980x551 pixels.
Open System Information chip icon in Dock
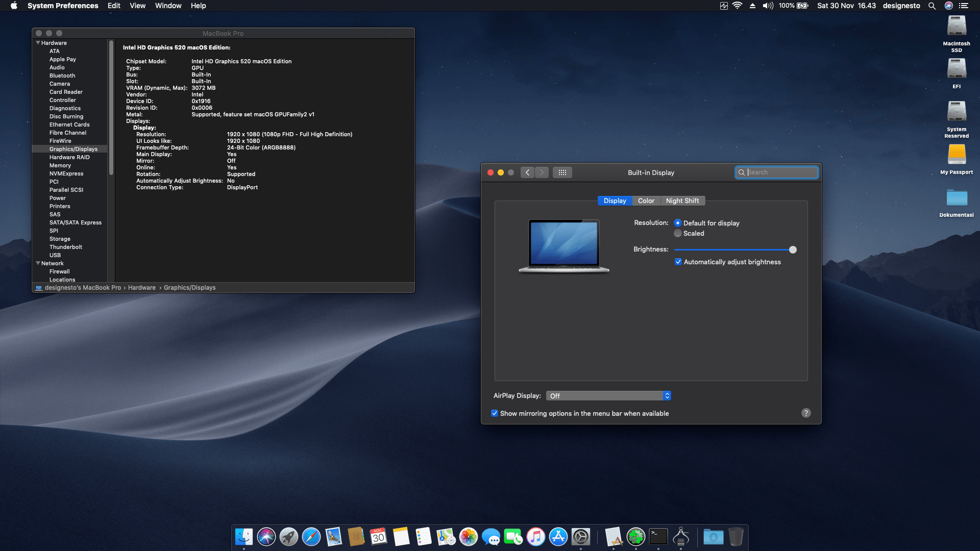681,537
